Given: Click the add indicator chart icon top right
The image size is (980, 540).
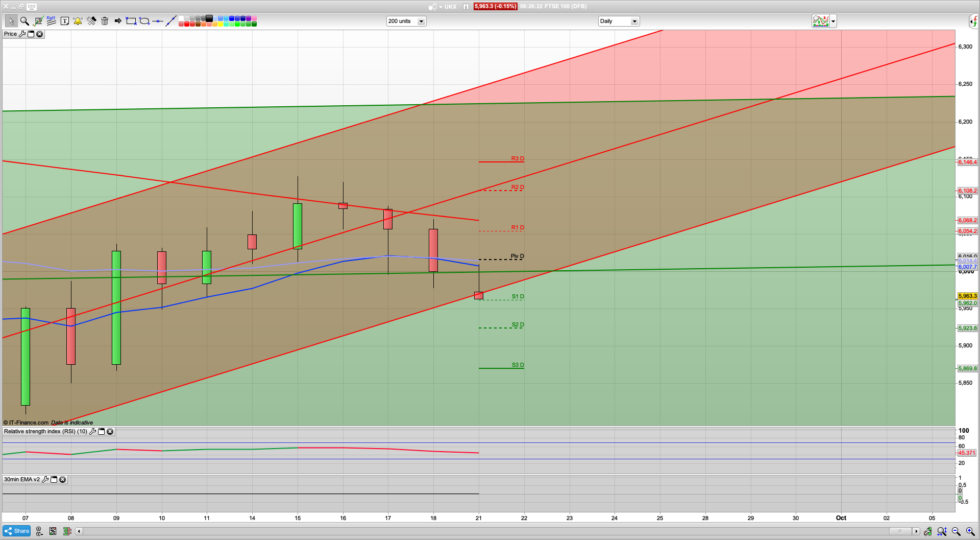Looking at the screenshot, I should (x=820, y=21).
